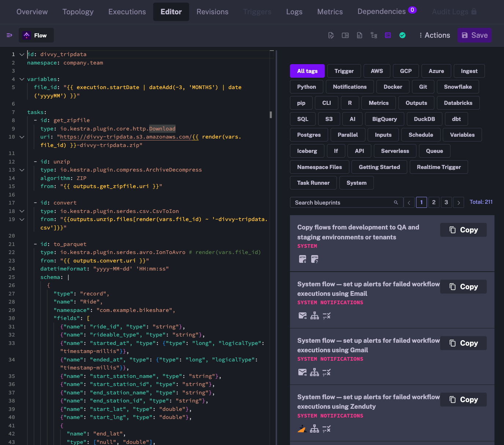Collapse the variables block fold chevron
Image resolution: width=504 pixels, height=445 pixels.
click(x=22, y=79)
